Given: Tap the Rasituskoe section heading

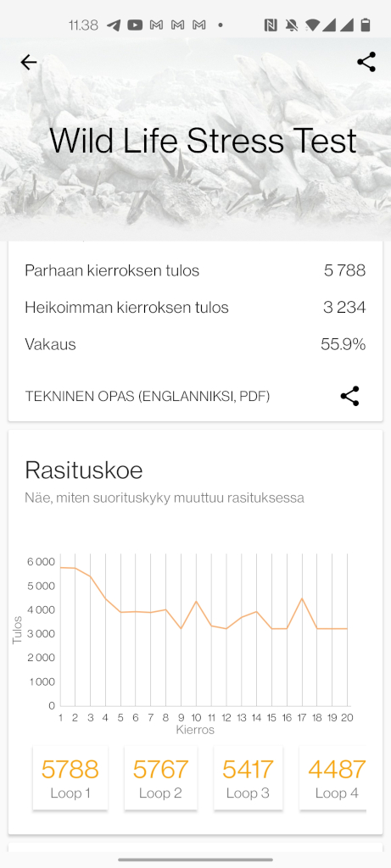Looking at the screenshot, I should click(x=84, y=470).
